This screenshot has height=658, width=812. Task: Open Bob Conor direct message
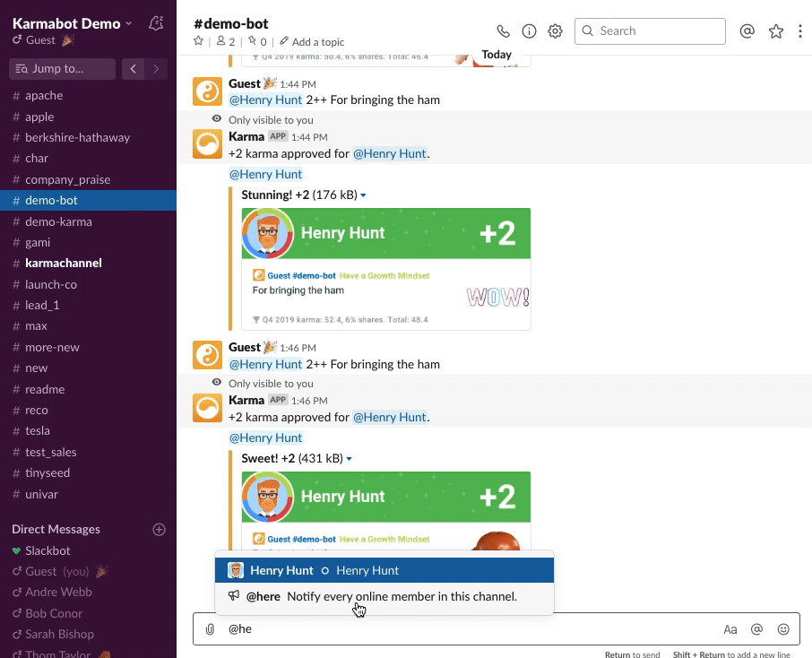click(x=88, y=613)
